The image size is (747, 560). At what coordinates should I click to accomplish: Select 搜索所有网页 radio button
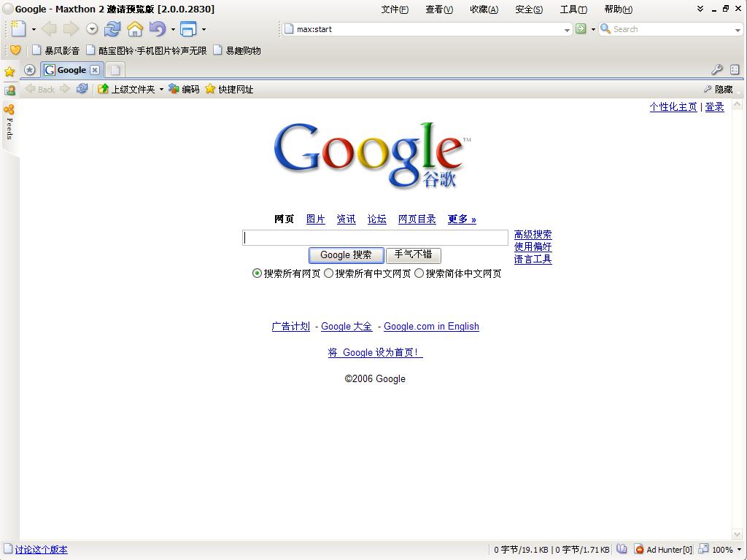click(257, 273)
